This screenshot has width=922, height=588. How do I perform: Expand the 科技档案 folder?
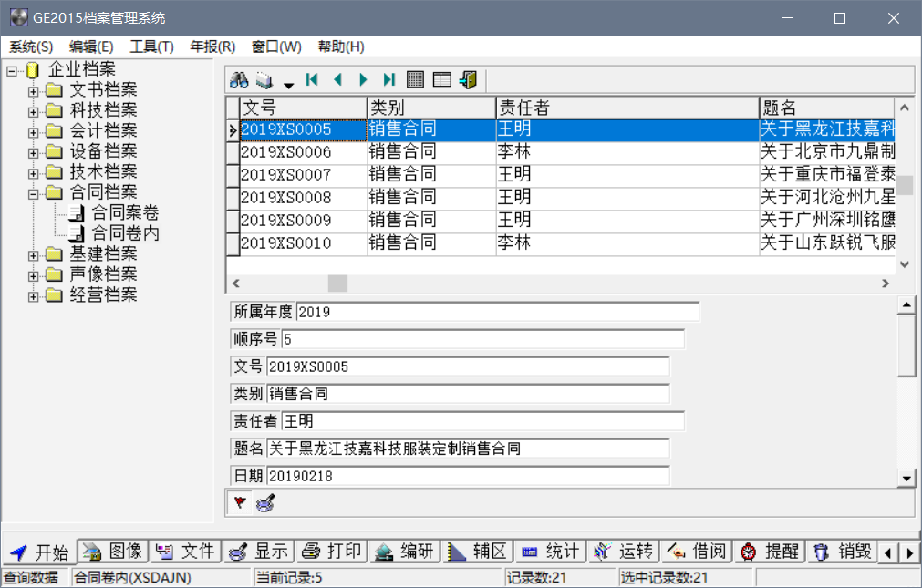34,112
